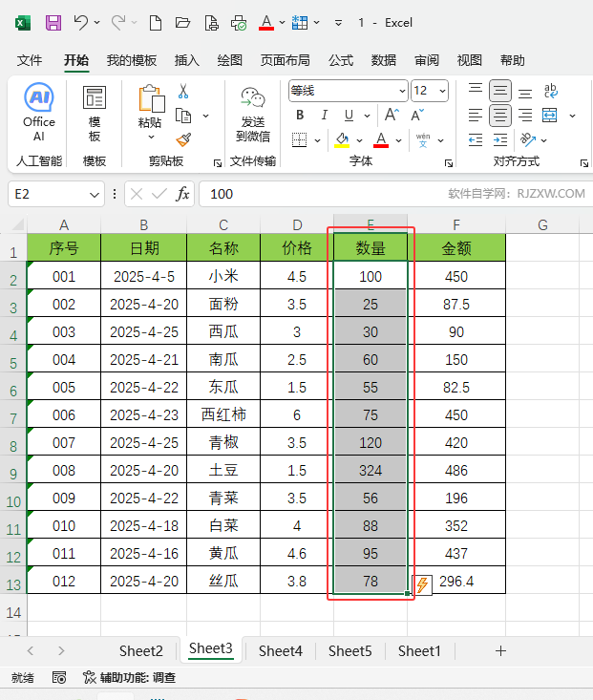This screenshot has width=593, height=700.
Task: Open the Font settings dialog launcher
Action: click(x=449, y=163)
